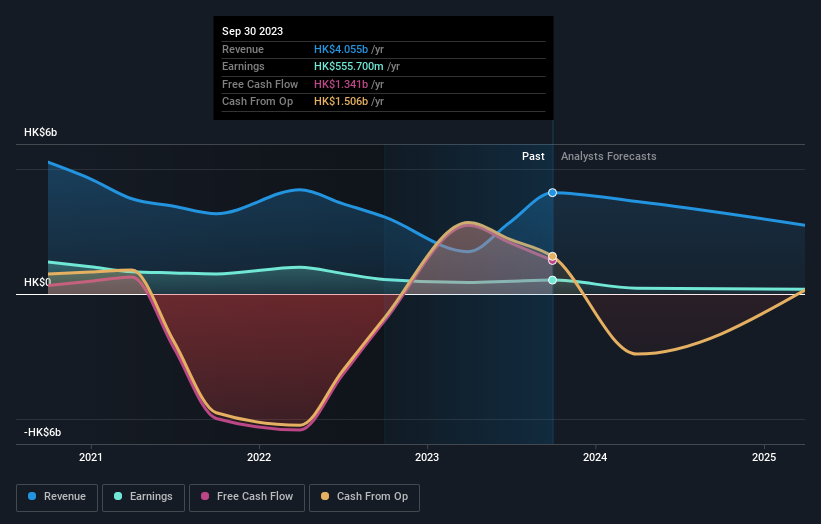The width and height of the screenshot is (821, 524).
Task: Click the 'Sep 30 2023' tooltip date
Action: coord(252,31)
